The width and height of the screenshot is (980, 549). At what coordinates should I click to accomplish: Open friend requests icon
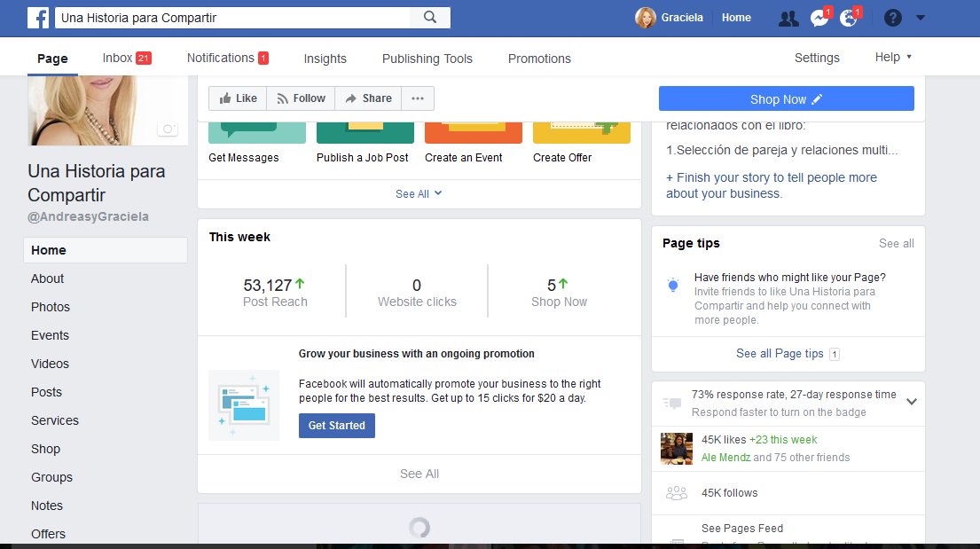coord(788,18)
